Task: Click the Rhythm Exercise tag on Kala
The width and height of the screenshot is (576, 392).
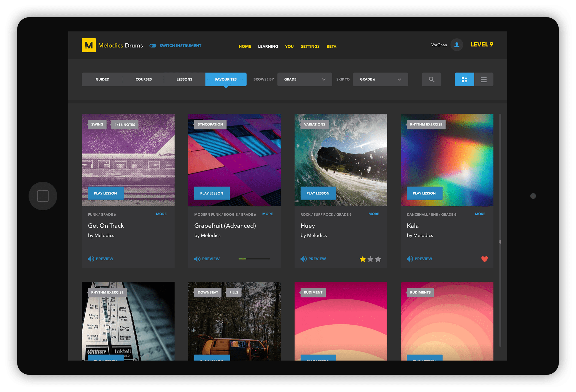Action: (426, 124)
